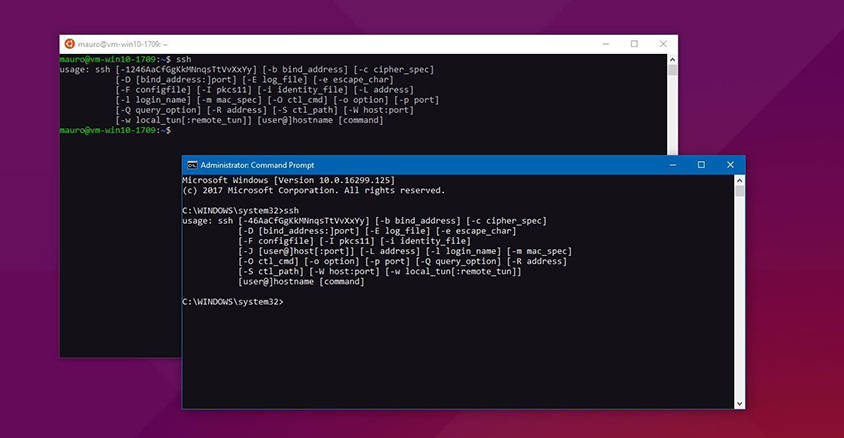Close the Ubuntu bash window
The width and height of the screenshot is (844, 438).
click(x=663, y=44)
